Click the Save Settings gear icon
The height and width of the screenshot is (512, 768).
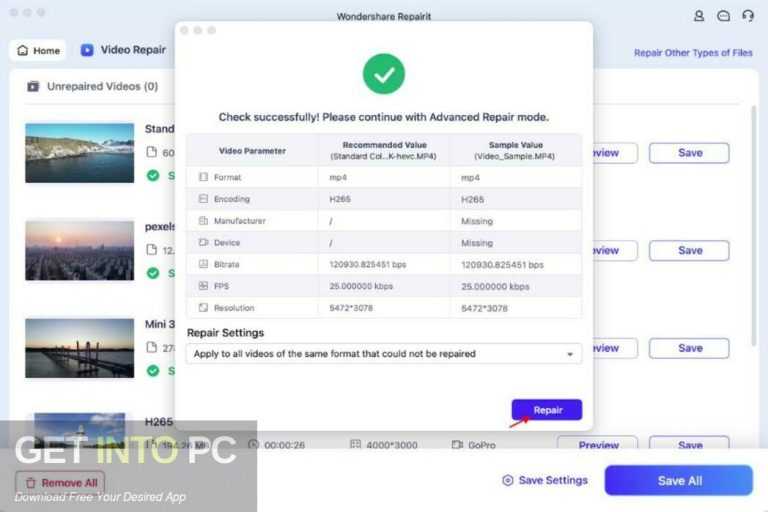[508, 480]
